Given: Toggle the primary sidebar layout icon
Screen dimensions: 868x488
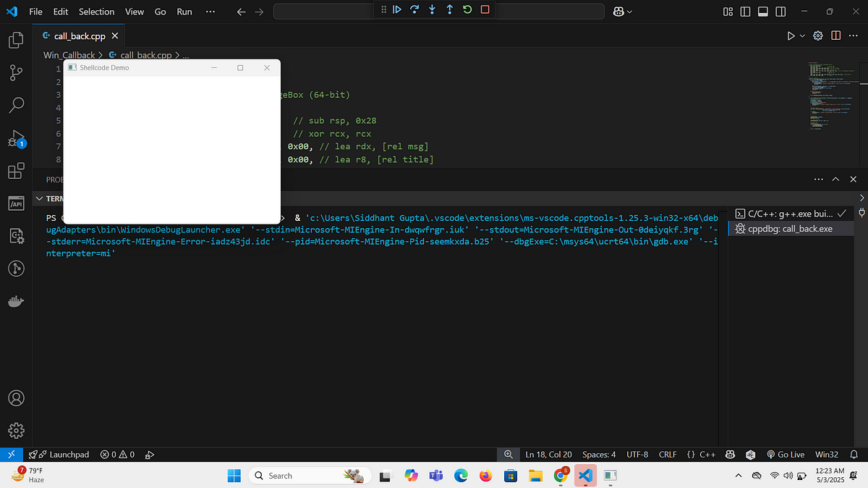Looking at the screenshot, I should tap(745, 12).
